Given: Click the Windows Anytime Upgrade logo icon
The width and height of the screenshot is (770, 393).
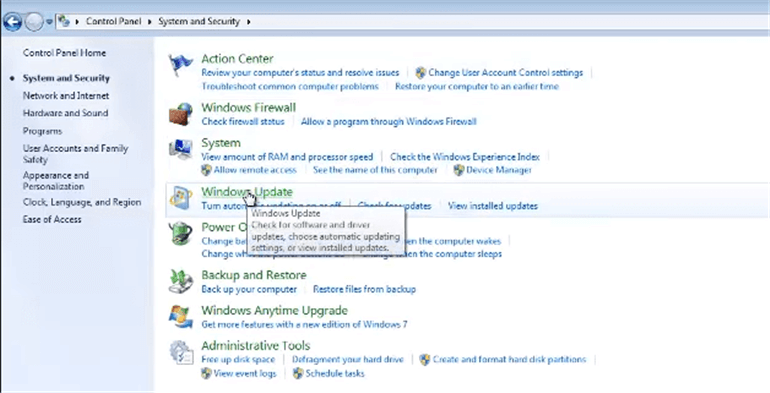Looking at the screenshot, I should [180, 317].
